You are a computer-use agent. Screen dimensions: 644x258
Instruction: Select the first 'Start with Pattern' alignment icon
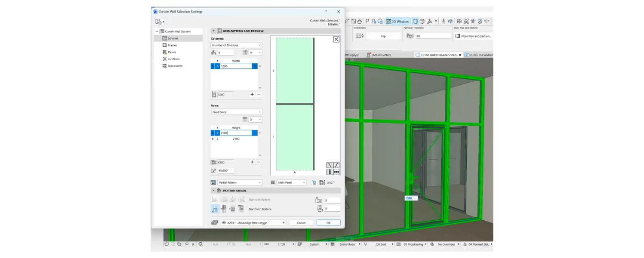pos(215,199)
